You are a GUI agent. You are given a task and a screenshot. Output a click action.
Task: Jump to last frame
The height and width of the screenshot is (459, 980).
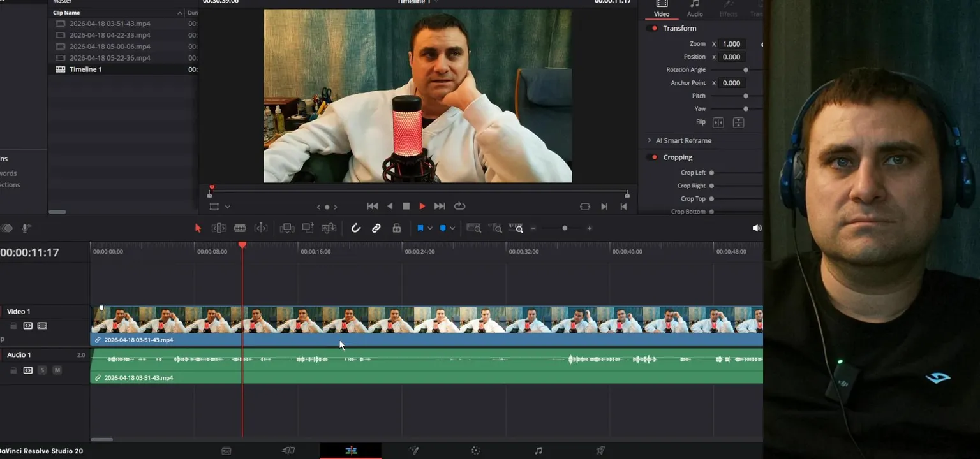(440, 206)
